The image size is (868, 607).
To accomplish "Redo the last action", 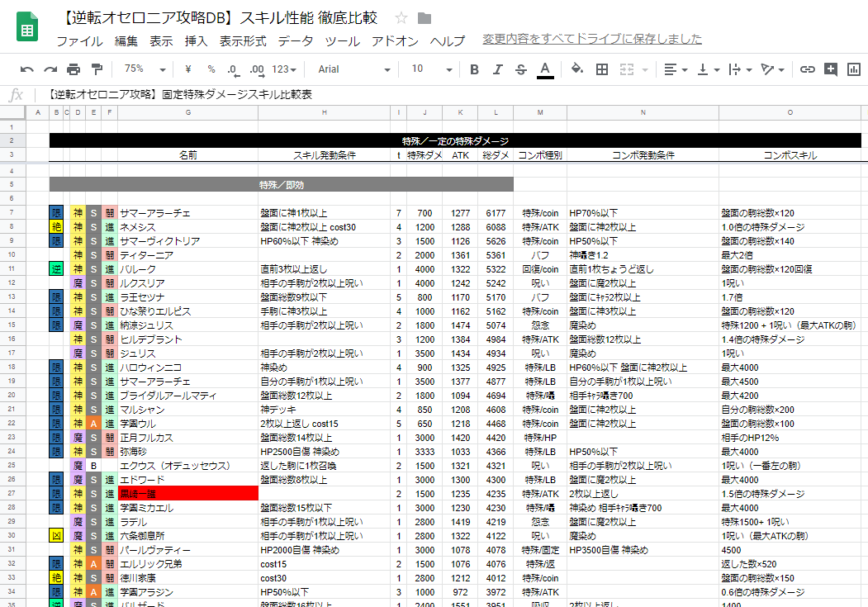I will [50, 69].
